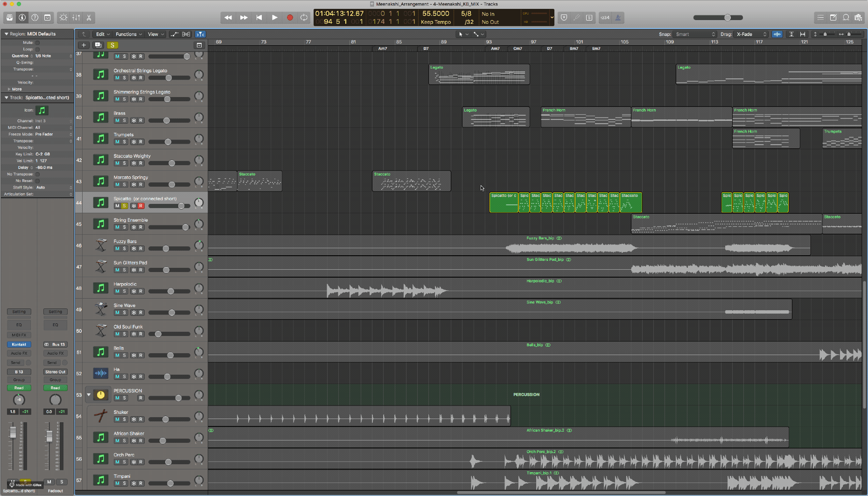Viewport: 868px width, 496px height.
Task: Toggle Count-in 1234 button
Action: click(605, 18)
